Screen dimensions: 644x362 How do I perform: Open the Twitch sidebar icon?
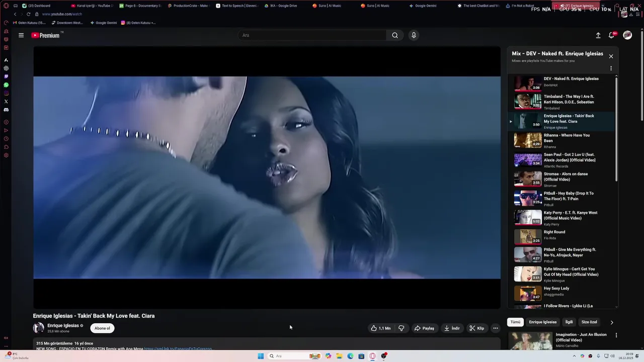(6, 76)
